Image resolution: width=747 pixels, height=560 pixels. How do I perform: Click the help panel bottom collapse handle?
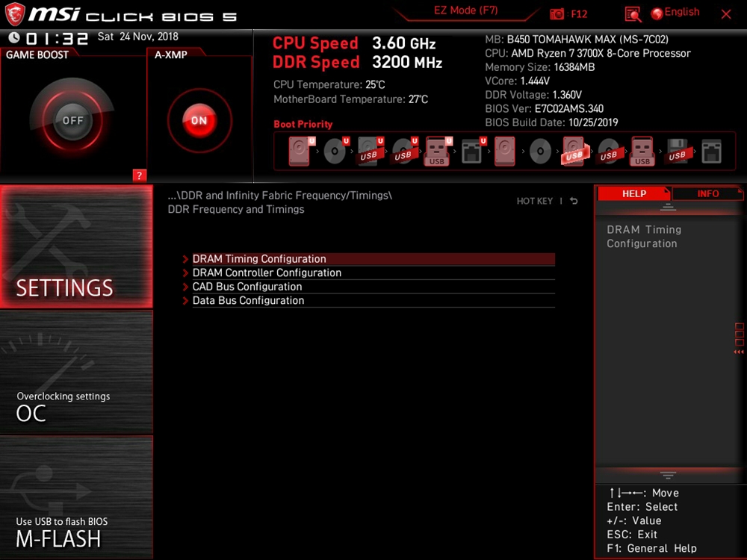(667, 475)
